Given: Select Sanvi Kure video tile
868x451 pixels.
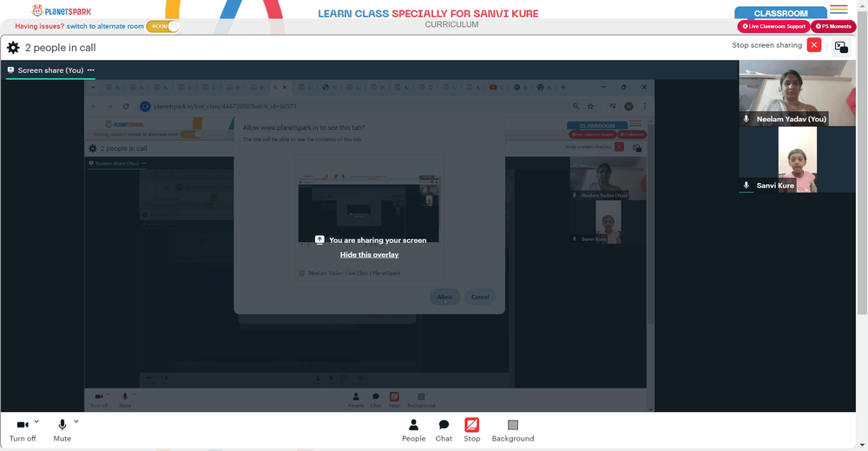Looking at the screenshot, I should pos(797,160).
